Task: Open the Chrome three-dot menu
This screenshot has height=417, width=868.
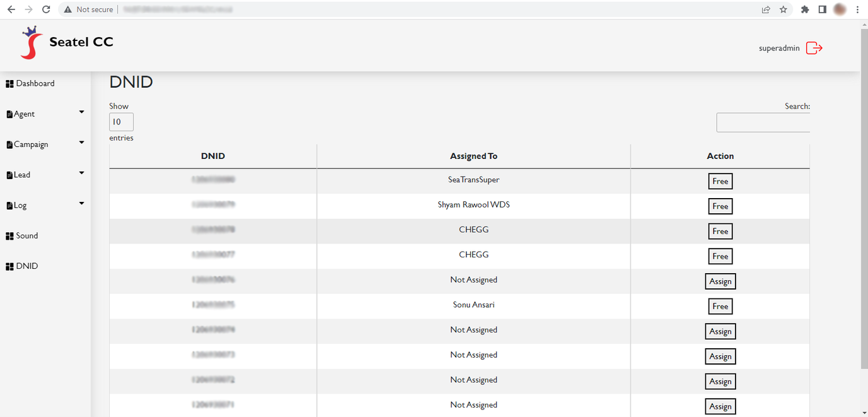Action: (x=857, y=9)
